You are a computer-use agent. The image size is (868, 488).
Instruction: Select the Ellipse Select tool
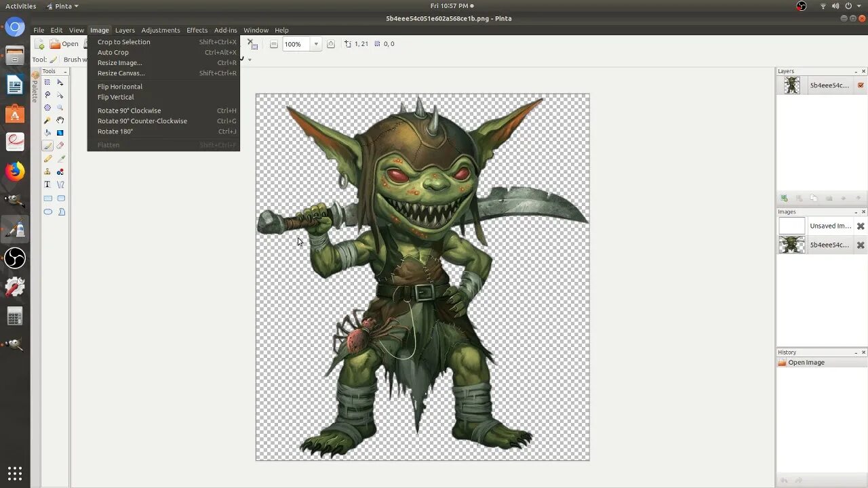pos(47,108)
